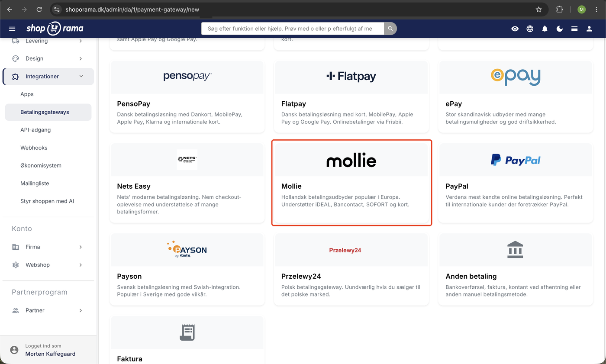Click the browser URL address bar

coord(299,9)
